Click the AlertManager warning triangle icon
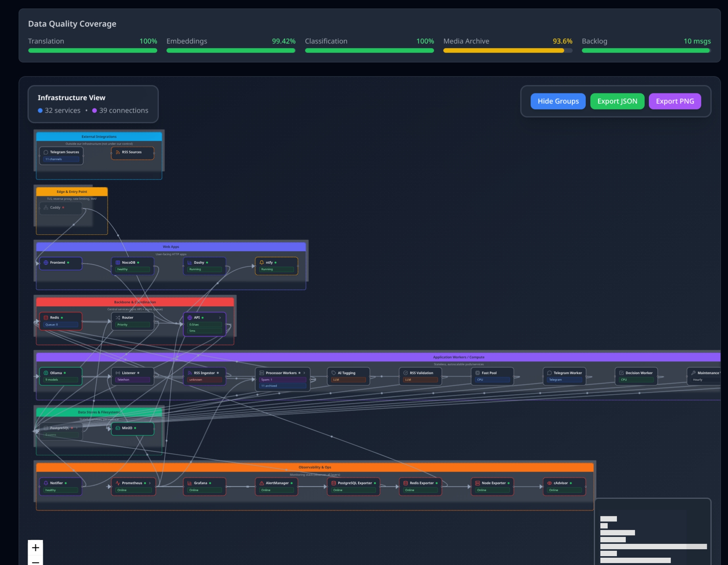Viewport: 728px width, 565px height. [262, 483]
